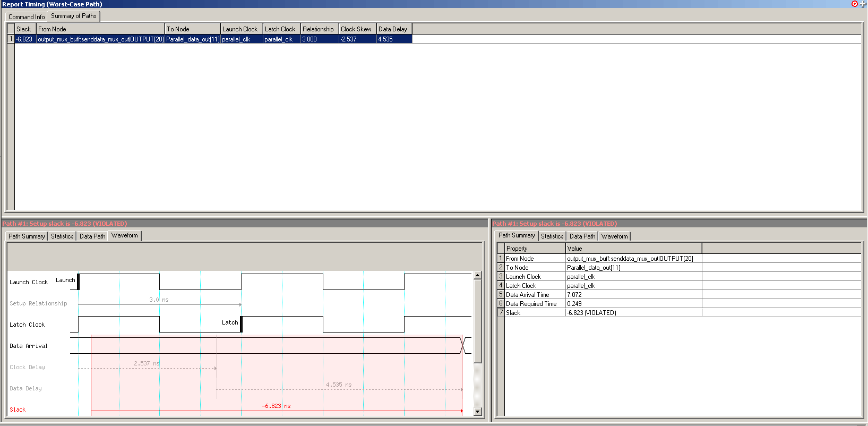Viewport: 868px width, 426px height.
Task: Open Statistics tab in right pane
Action: (552, 236)
